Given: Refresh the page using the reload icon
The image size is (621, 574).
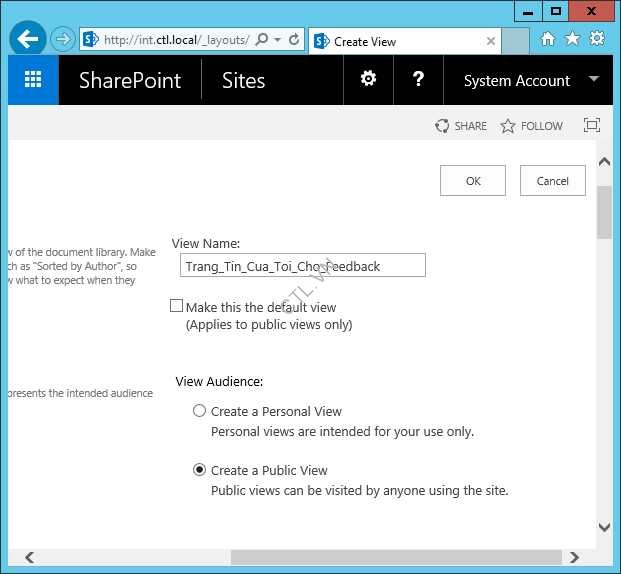Looking at the screenshot, I should tap(294, 40).
